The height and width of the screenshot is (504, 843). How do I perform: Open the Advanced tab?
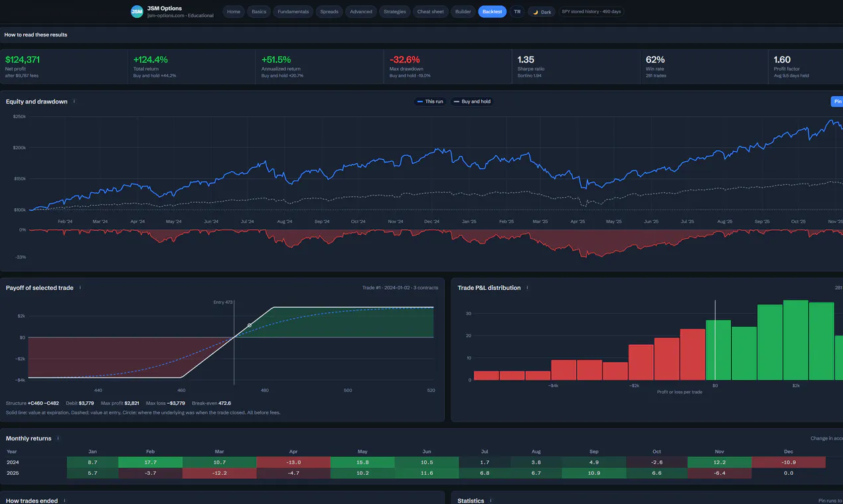(361, 11)
